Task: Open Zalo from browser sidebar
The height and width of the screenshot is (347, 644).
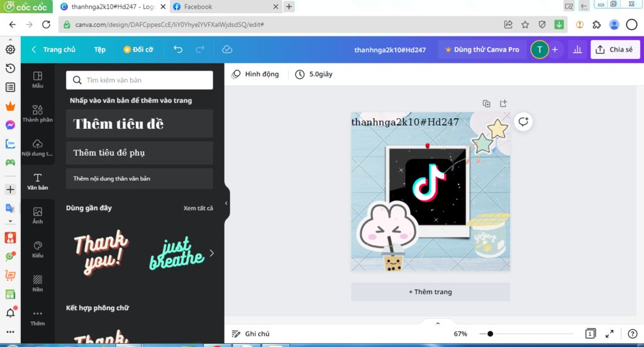Action: (x=10, y=144)
